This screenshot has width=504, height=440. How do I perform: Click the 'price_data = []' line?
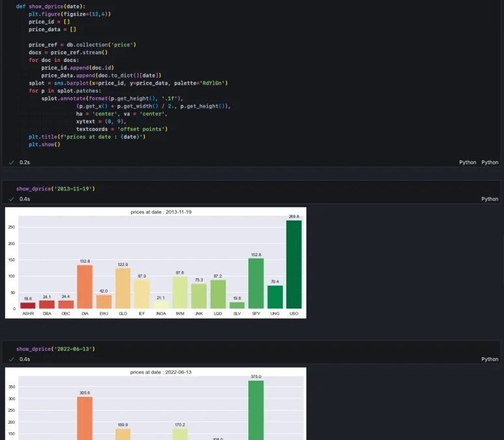tap(52, 29)
